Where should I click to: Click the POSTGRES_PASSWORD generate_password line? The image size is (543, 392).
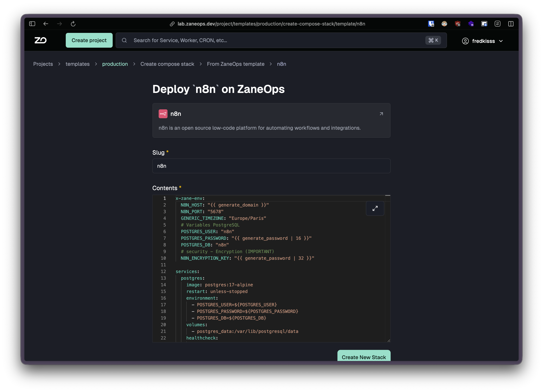coord(246,238)
